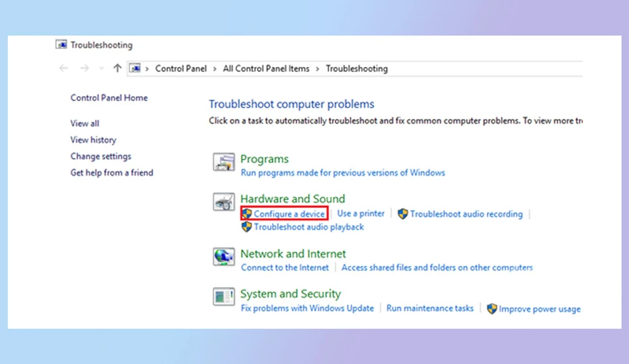
Task: Click the Control Panel icon in the address bar
Action: pos(135,68)
